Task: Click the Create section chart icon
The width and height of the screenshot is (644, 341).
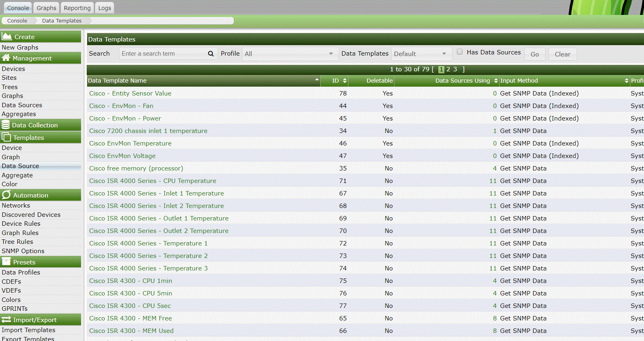Action: pos(6,37)
